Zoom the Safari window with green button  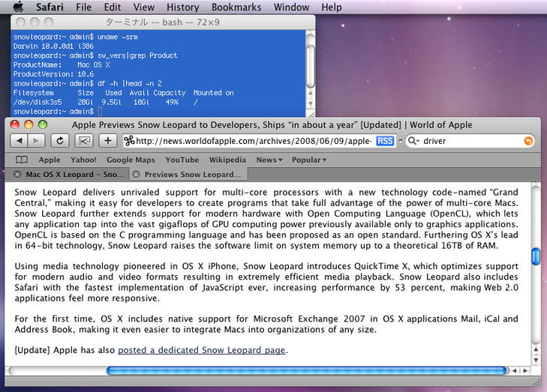pos(43,124)
